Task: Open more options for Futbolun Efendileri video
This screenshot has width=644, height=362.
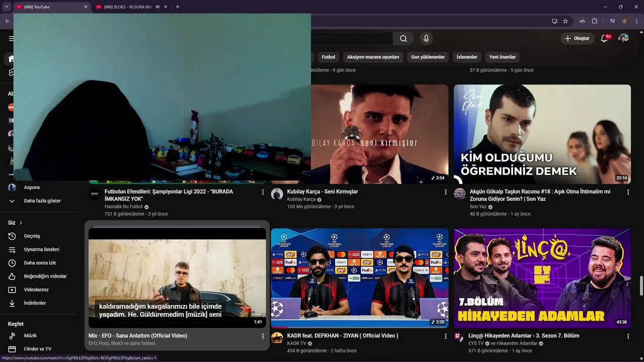Action: [x=263, y=192]
